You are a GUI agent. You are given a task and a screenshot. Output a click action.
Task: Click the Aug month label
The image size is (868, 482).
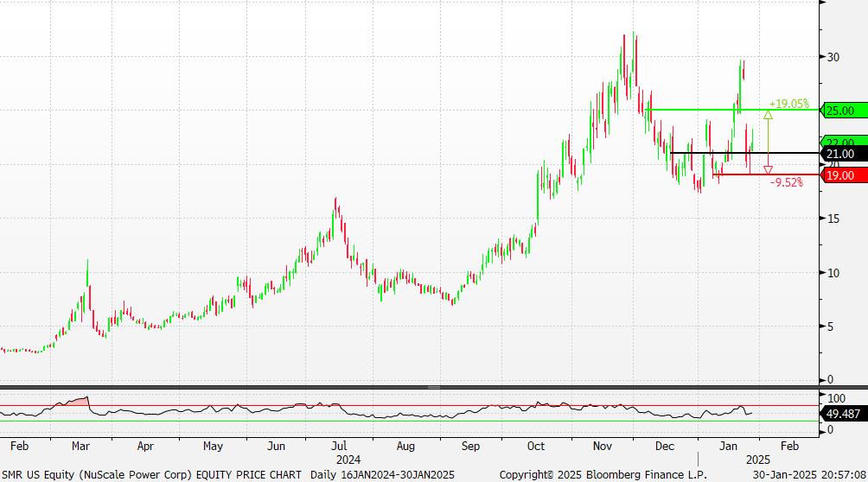(x=405, y=446)
